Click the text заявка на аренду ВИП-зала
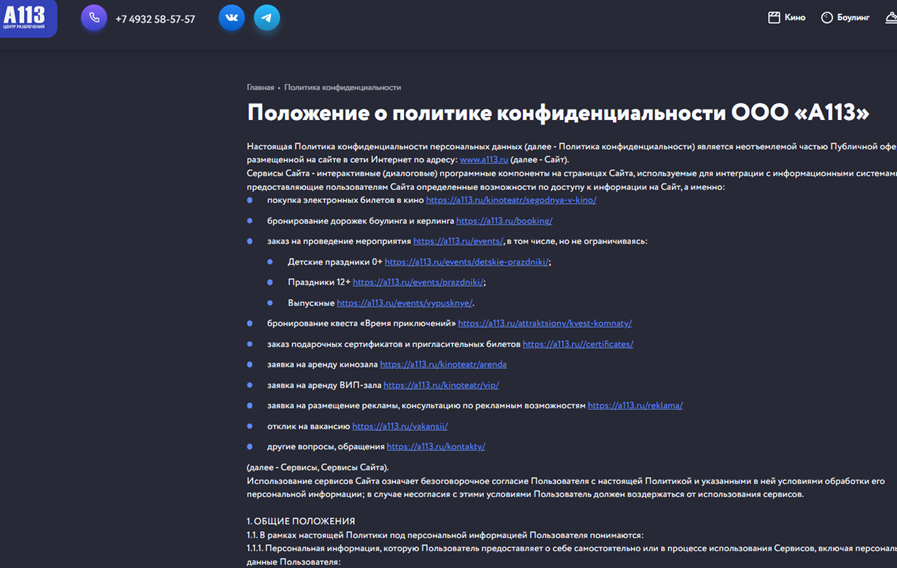 tap(324, 386)
